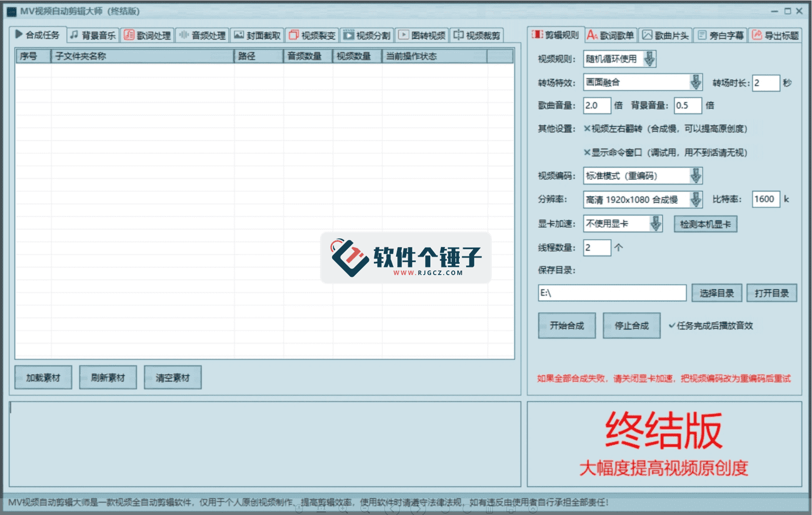Screen dimensions: 812x515
Task: Maximize the MV视频自动剪辑大师 window
Action: [787, 11]
